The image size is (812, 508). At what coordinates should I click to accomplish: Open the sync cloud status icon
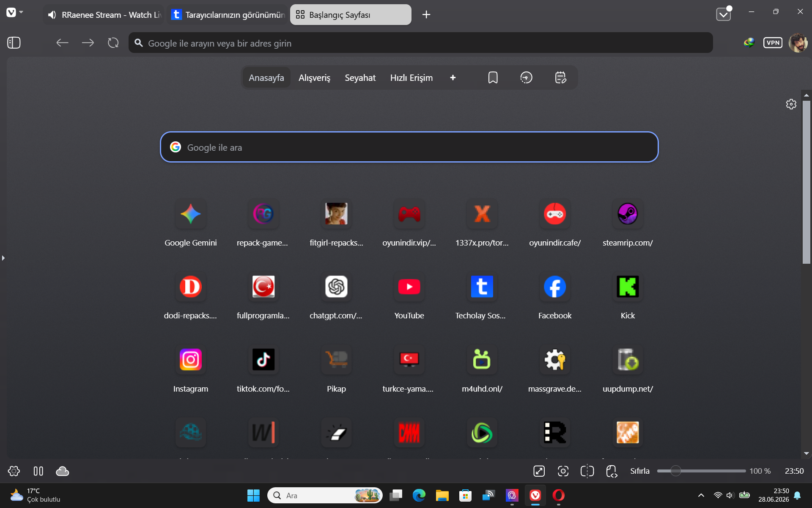click(63, 471)
